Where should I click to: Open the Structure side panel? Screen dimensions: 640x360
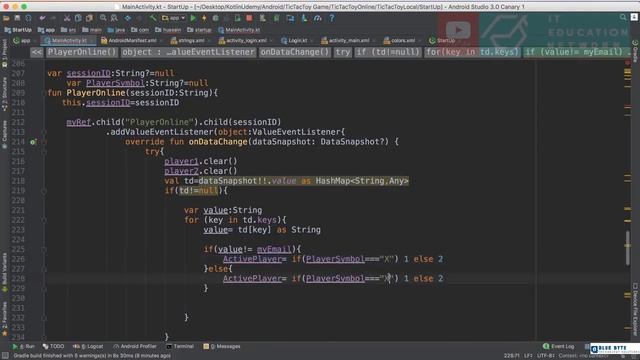4,94
